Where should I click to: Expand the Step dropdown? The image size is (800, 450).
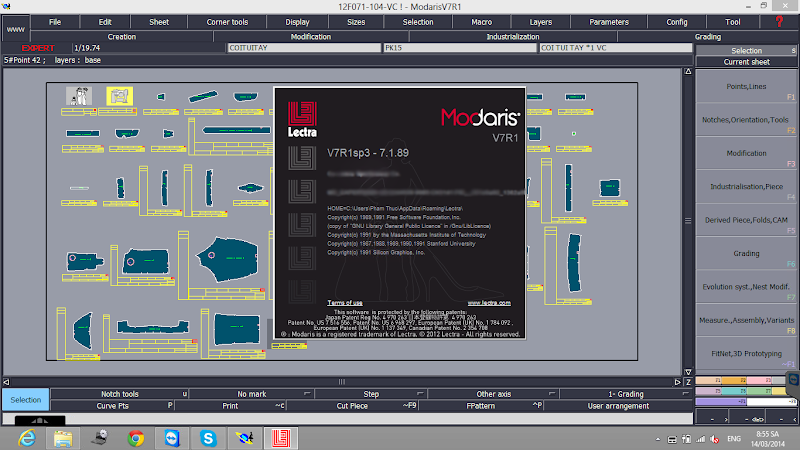(x=371, y=394)
